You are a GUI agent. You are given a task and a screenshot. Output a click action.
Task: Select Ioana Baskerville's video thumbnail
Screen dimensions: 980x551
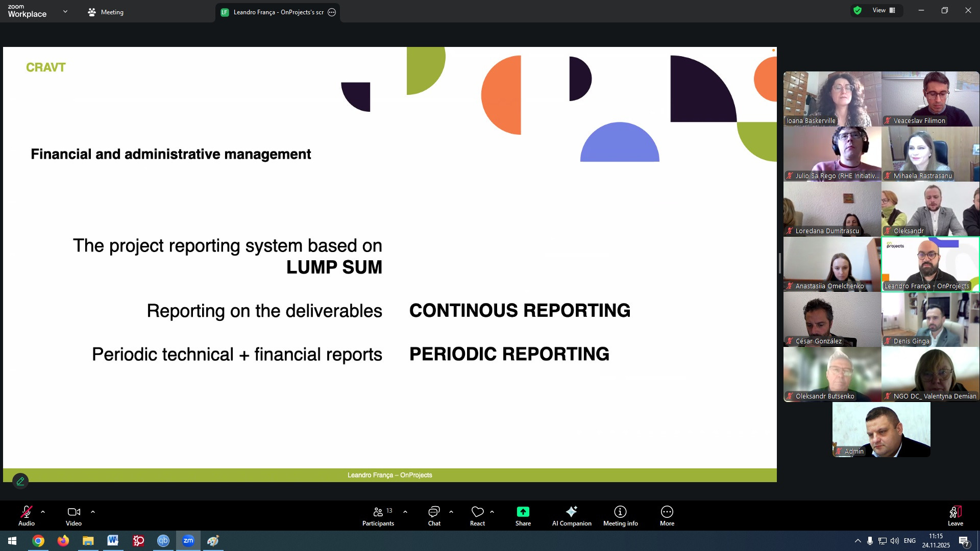pyautogui.click(x=832, y=98)
